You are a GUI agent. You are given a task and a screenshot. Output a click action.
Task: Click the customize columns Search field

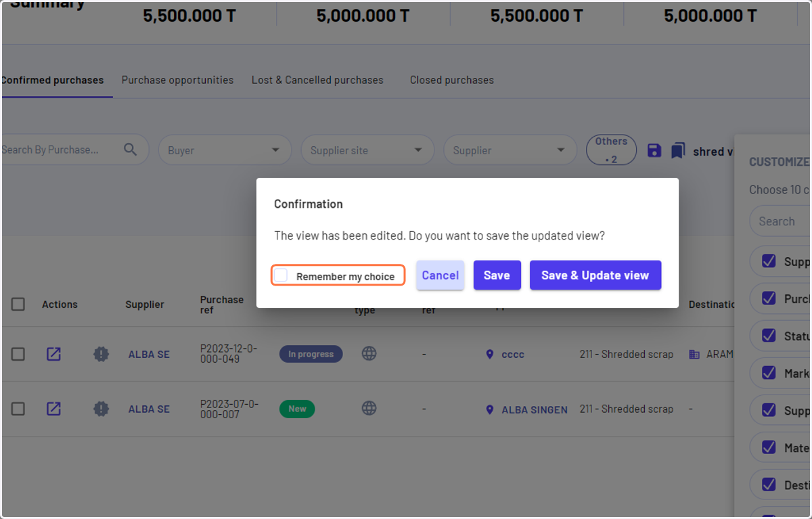tap(780, 221)
